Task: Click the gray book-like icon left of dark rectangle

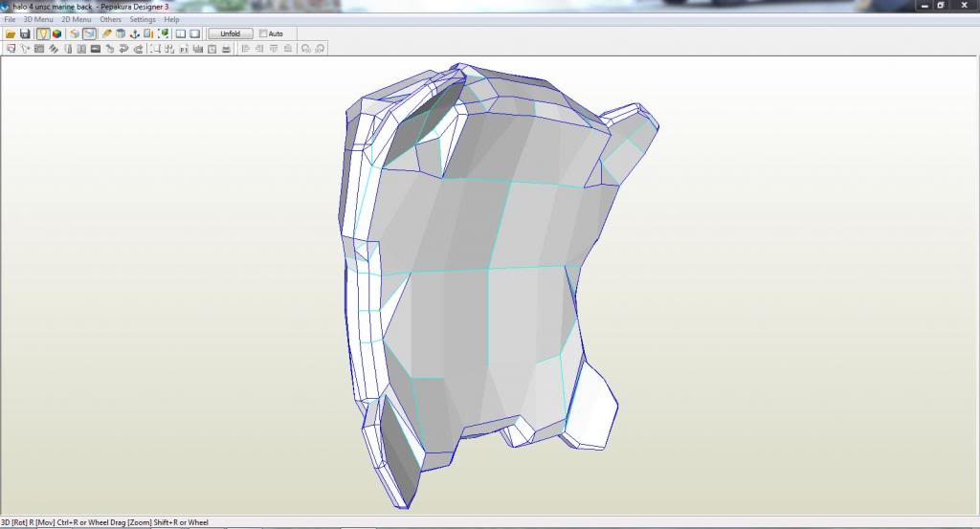Action: coord(81,49)
